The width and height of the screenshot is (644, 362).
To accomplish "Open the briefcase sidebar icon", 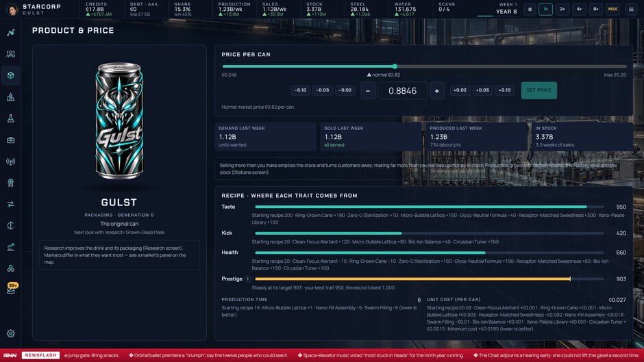I will (11, 140).
